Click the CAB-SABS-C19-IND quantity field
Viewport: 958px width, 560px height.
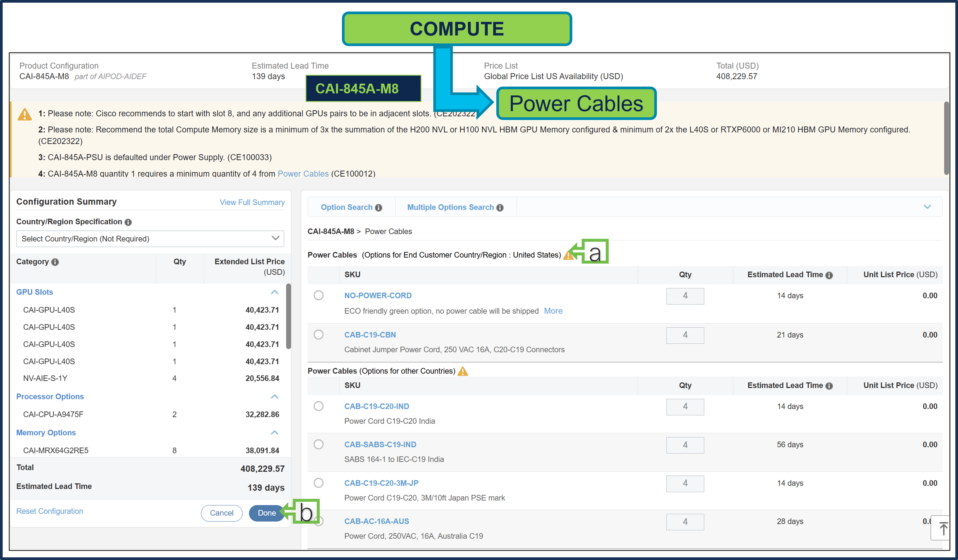point(685,445)
